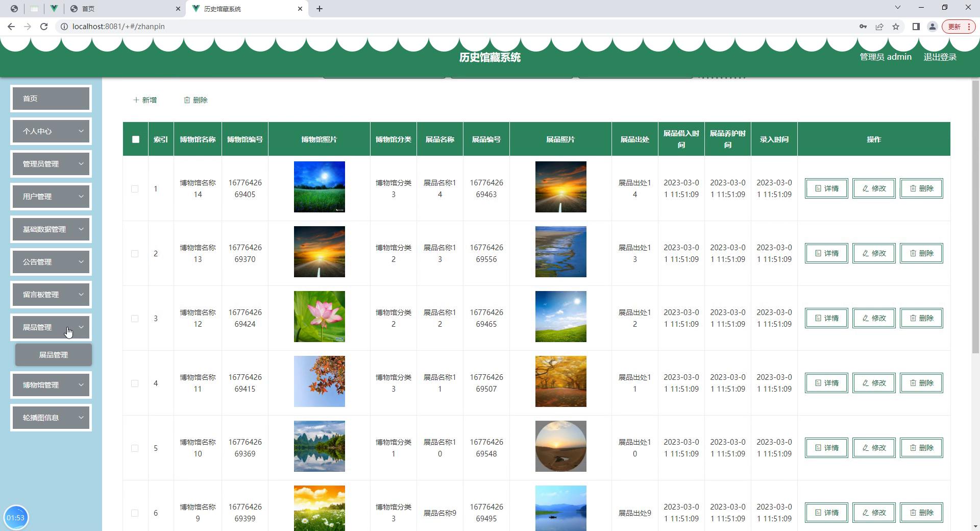Open the tab search chevron in title bar
This screenshot has height=531, width=980.
[898, 7]
